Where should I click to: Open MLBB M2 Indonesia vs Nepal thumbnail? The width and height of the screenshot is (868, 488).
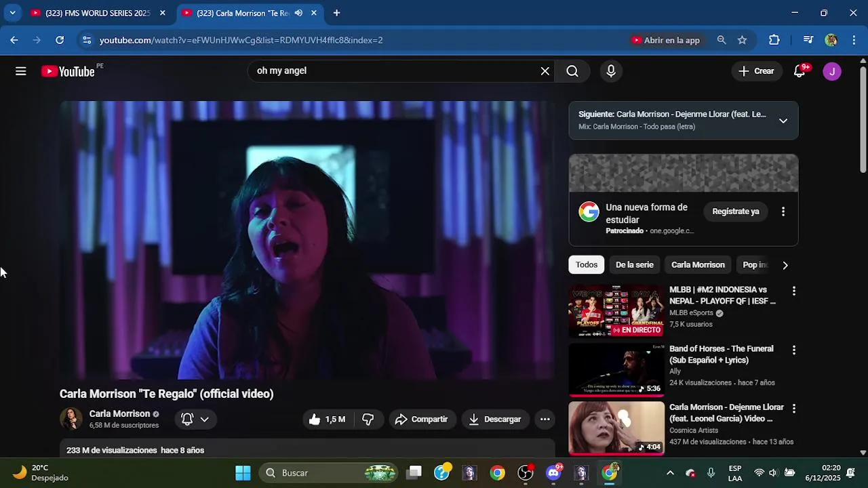(x=616, y=311)
